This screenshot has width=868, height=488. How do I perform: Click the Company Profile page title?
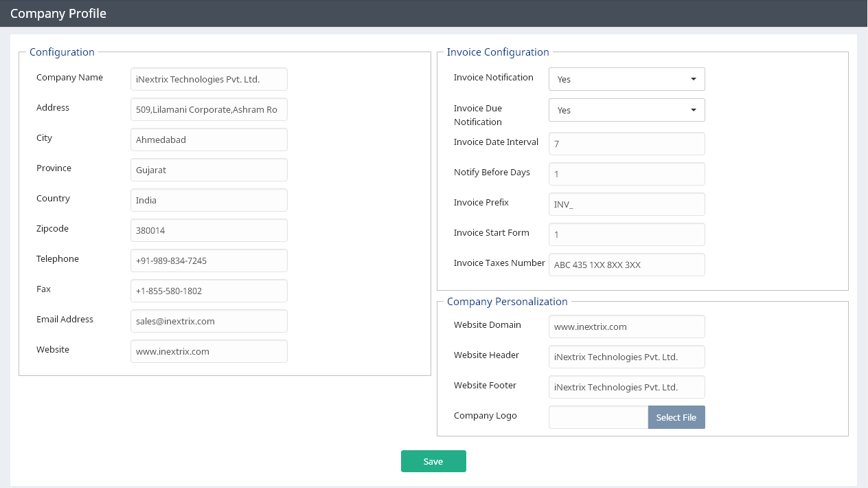(x=58, y=13)
